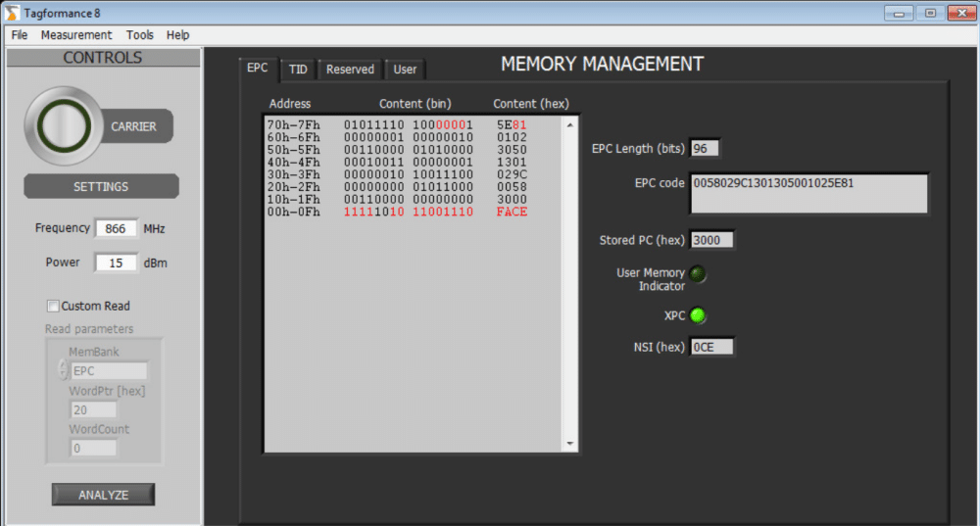980x526 pixels.
Task: Click the hex value FACE
Action: (512, 212)
